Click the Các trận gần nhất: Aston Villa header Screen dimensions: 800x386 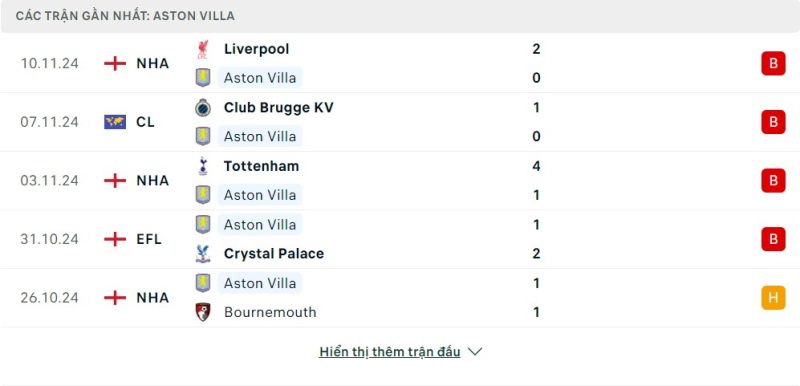125,16
